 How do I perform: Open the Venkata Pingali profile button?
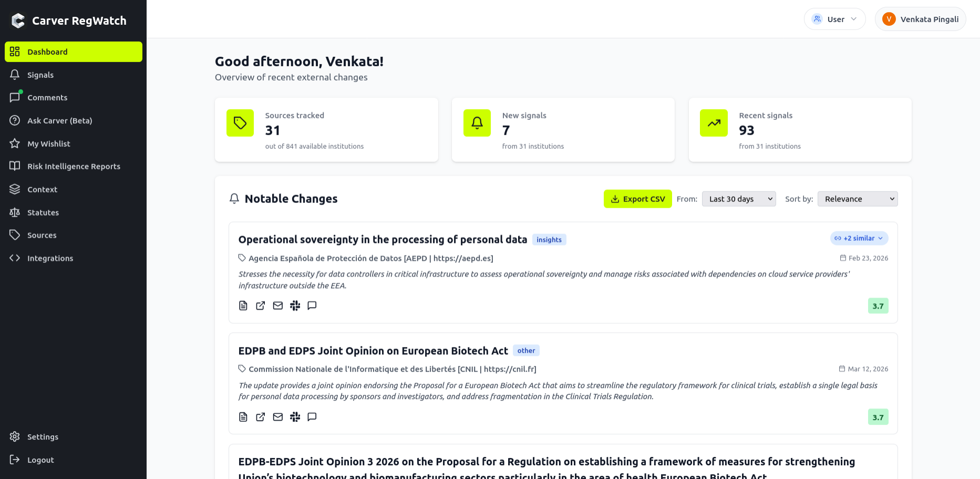920,19
